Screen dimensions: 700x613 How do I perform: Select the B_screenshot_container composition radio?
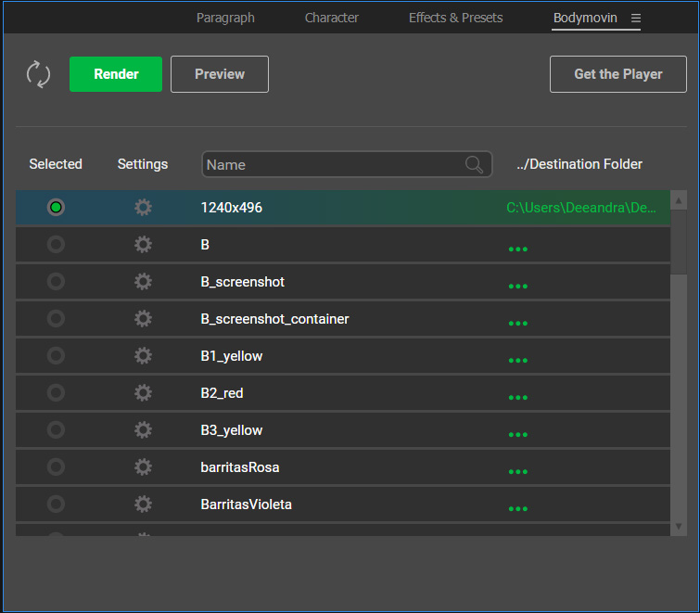(56, 319)
